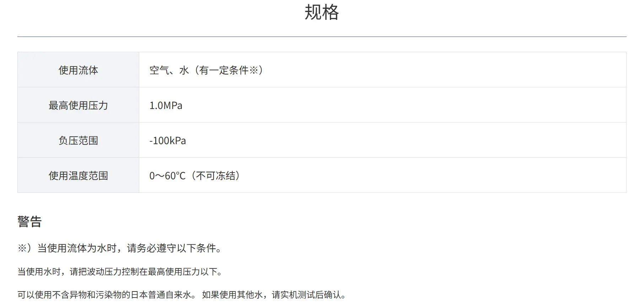
Task: Click the ※）当使用流体为水时 note line
Action: point(120,248)
